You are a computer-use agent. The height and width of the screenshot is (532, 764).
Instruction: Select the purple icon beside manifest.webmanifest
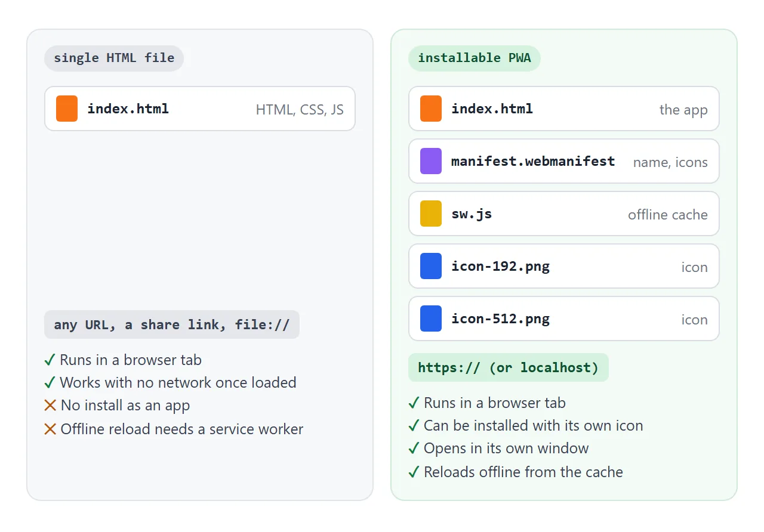pos(431,161)
